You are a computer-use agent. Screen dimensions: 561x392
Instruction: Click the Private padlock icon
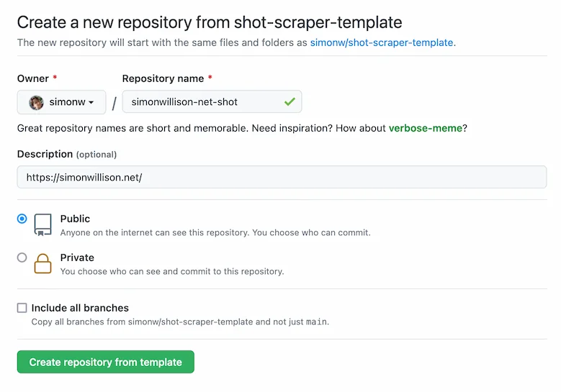point(43,263)
